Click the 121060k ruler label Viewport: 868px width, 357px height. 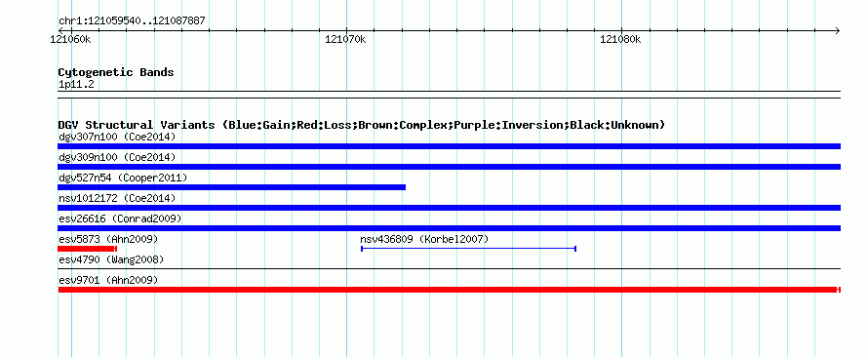pyautogui.click(x=70, y=39)
